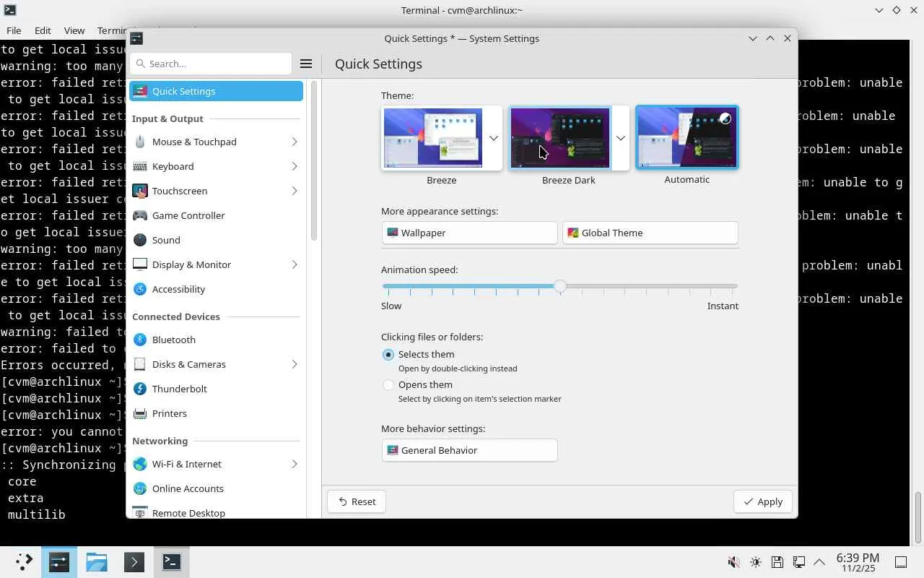The height and width of the screenshot is (578, 924).
Task: Expand the Touchscreen submenu arrow
Action: 295,191
